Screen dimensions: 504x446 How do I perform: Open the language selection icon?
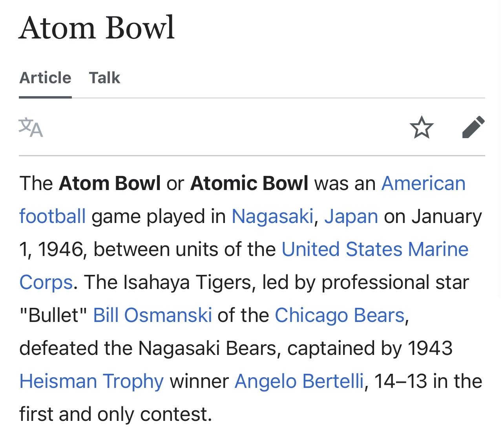pos(31,128)
